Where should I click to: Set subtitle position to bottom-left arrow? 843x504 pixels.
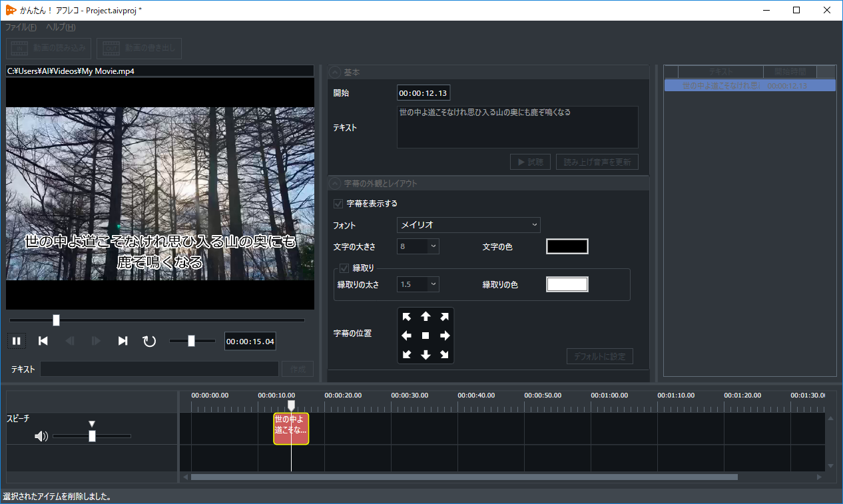pos(407,354)
